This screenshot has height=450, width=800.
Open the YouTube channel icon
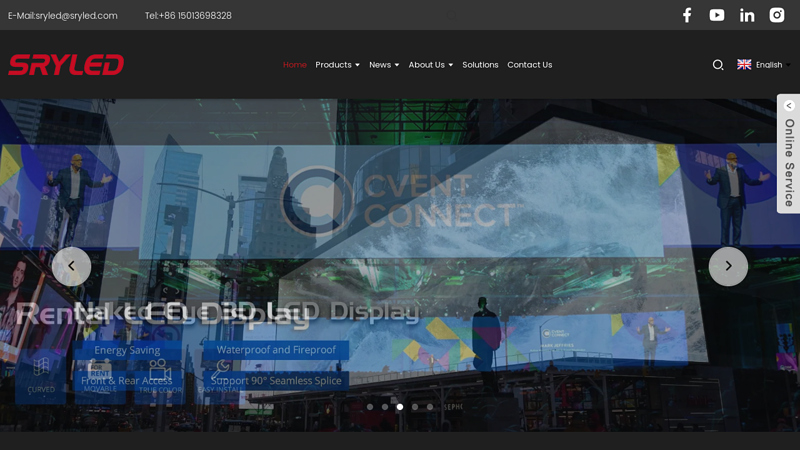click(x=717, y=15)
